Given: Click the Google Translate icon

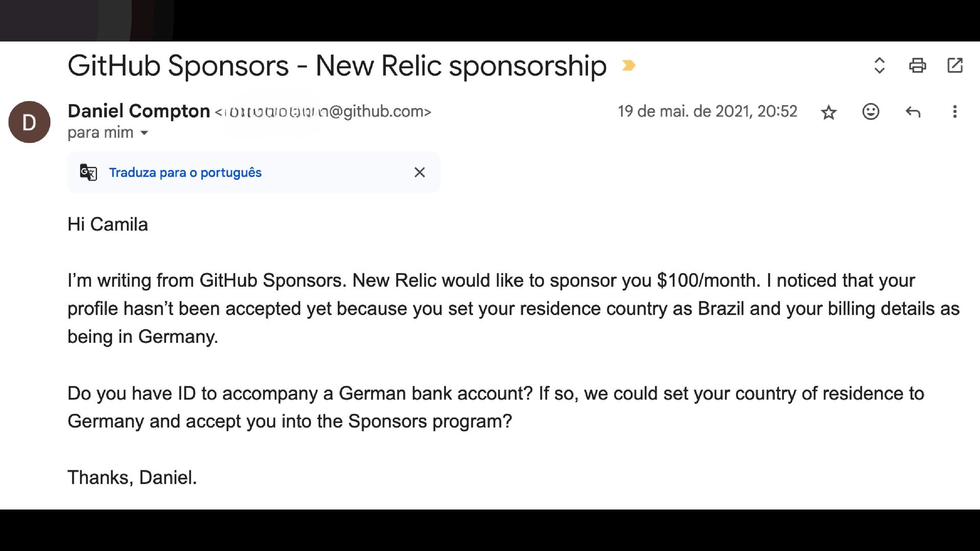Looking at the screenshot, I should tap(88, 172).
